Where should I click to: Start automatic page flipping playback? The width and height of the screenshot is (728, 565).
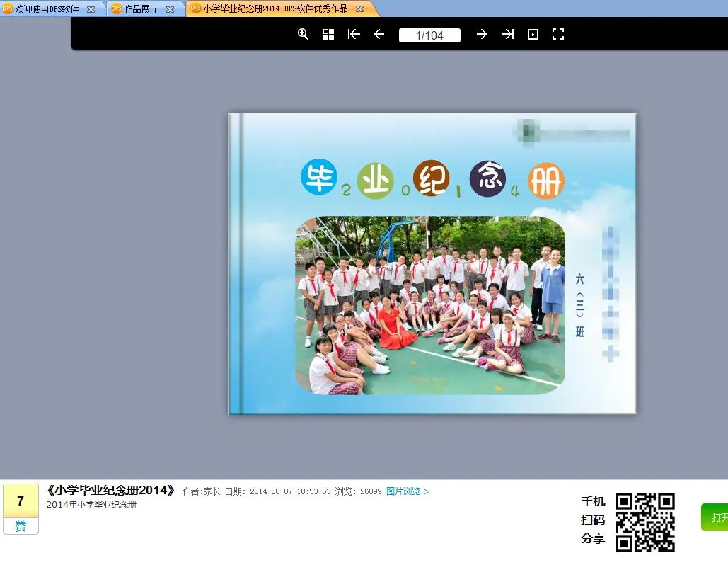tap(533, 34)
